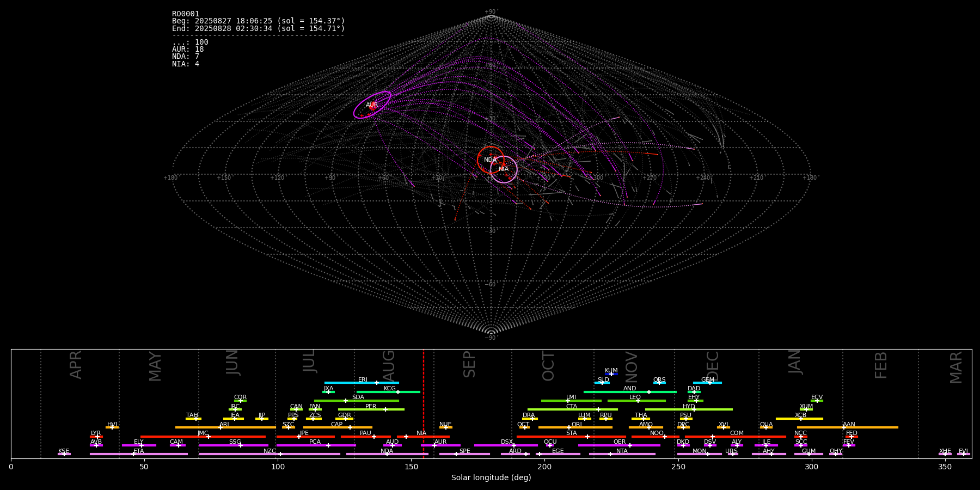Select the LEO shower bar in timeline
This screenshot has height=490, width=980.
[x=636, y=401]
